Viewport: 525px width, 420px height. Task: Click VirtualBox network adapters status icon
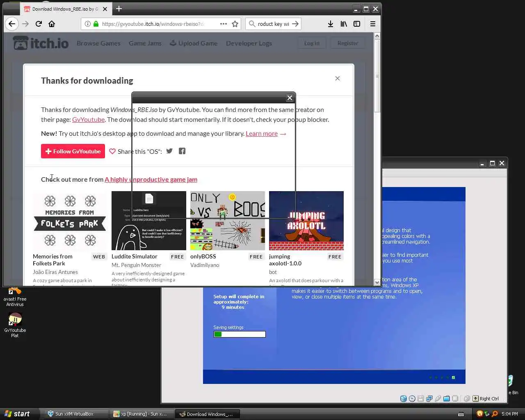coord(429,399)
